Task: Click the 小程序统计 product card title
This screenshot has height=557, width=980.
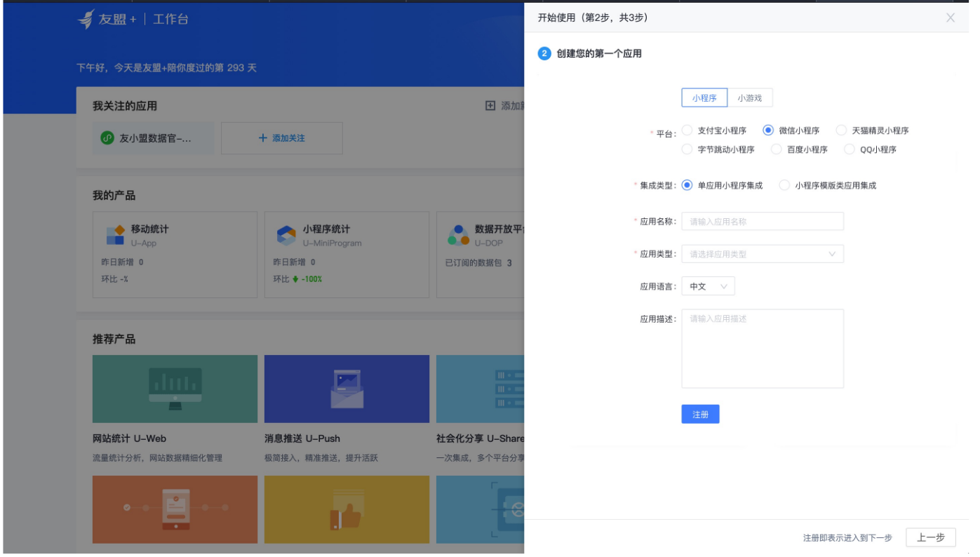Action: tap(326, 229)
